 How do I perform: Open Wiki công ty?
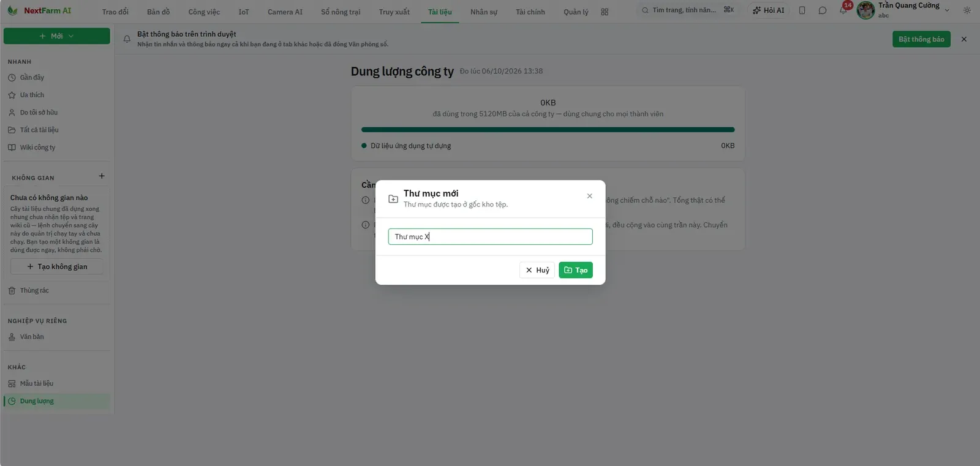(x=57, y=148)
